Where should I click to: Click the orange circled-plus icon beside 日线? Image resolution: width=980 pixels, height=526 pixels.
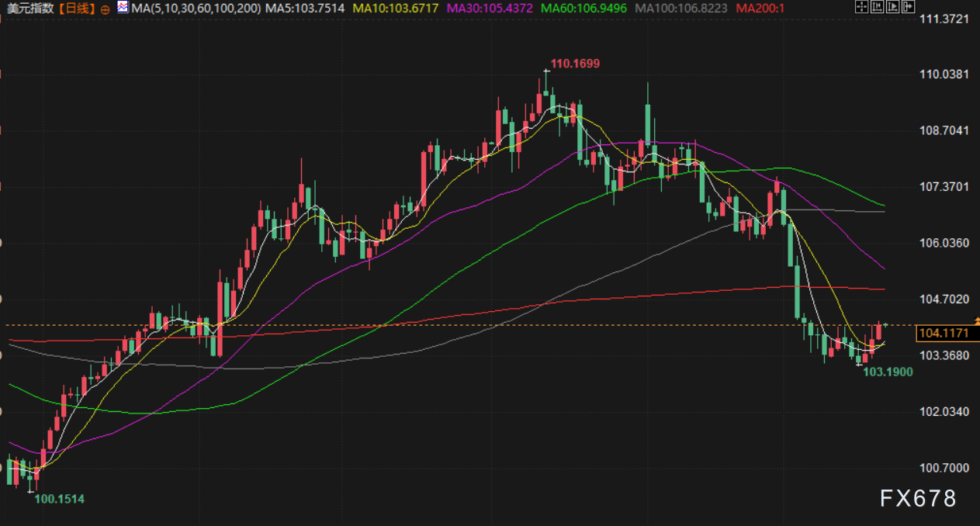coord(106,9)
